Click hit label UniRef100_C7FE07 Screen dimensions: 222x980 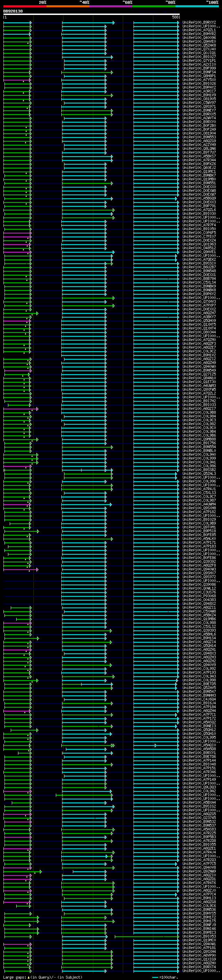[x=199, y=236]
